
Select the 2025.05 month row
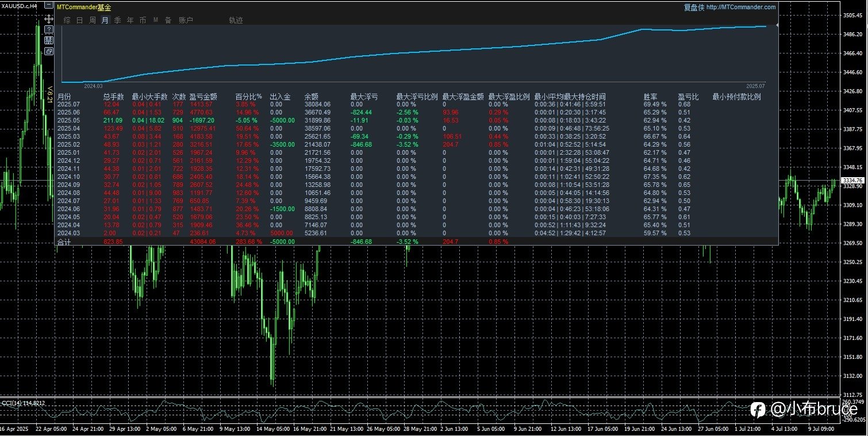coord(417,120)
